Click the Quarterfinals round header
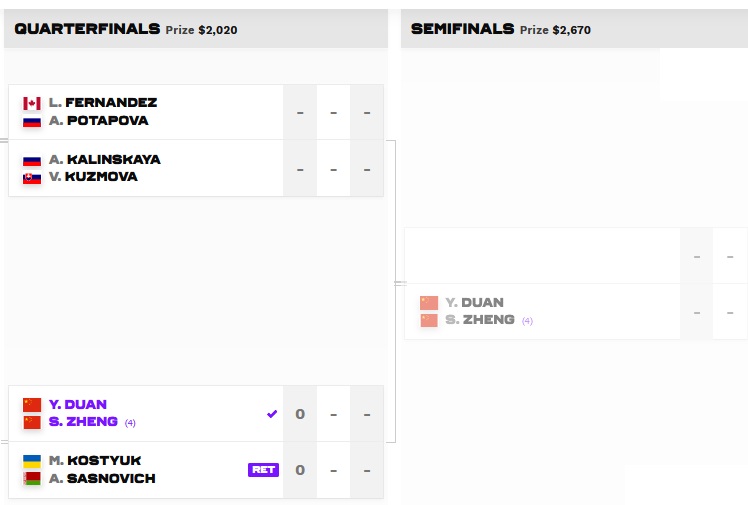748x505 pixels. click(x=87, y=29)
